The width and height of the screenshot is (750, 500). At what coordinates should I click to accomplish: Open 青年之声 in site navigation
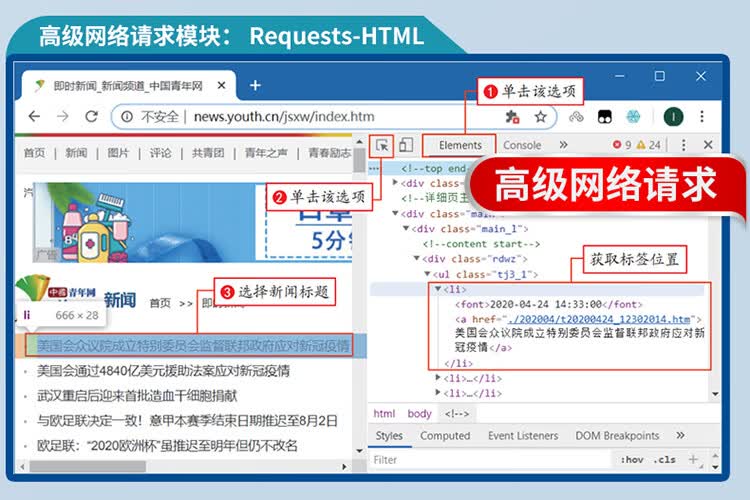click(x=266, y=153)
